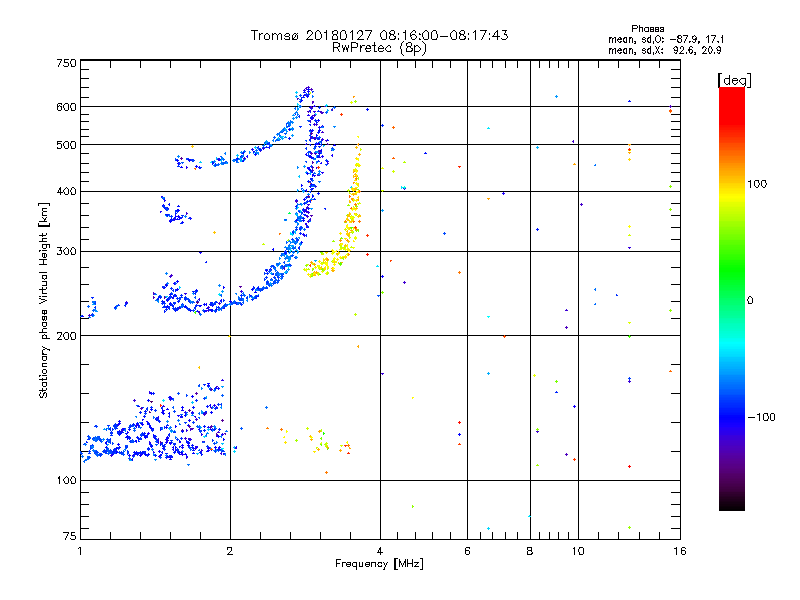Click y-axis tick label '600'
Image resolution: width=800 pixels, height=600 pixels.
point(66,107)
